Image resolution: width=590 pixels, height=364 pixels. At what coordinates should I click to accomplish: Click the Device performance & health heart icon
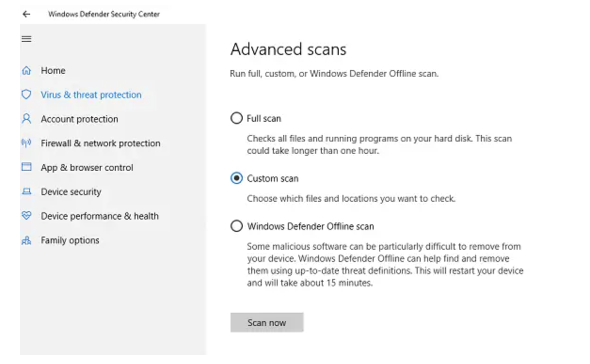[26, 215]
